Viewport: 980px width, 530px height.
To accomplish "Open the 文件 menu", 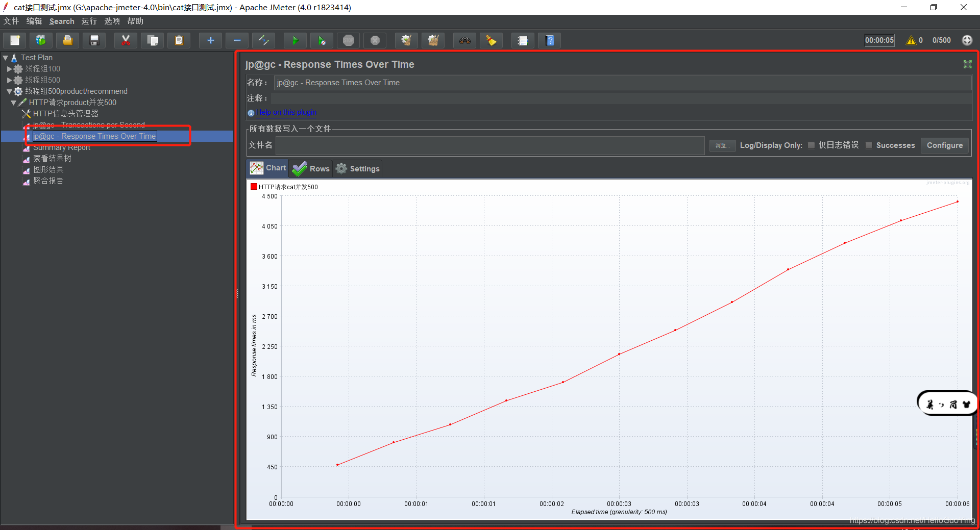I will pyautogui.click(x=11, y=21).
